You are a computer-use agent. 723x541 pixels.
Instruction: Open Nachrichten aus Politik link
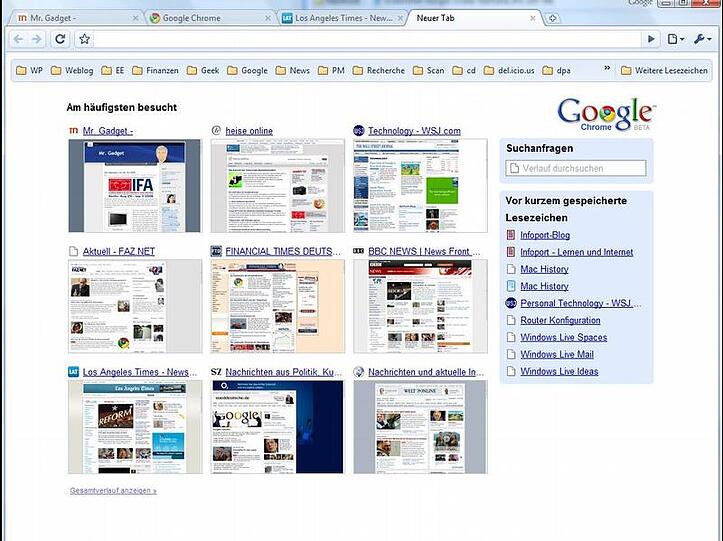coord(284,372)
